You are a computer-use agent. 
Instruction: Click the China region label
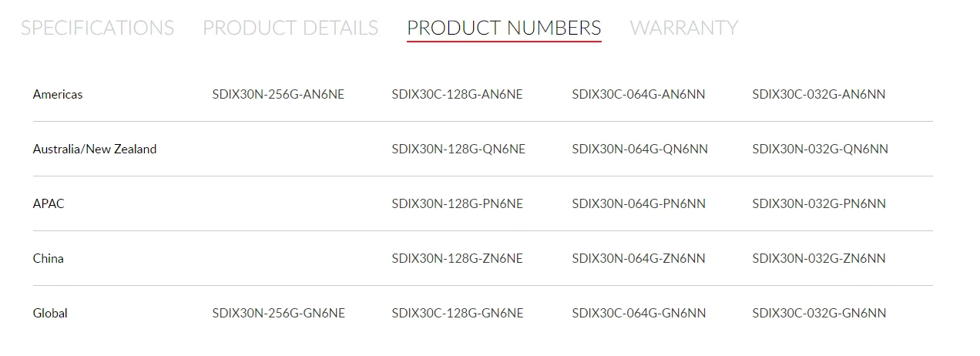tap(49, 258)
